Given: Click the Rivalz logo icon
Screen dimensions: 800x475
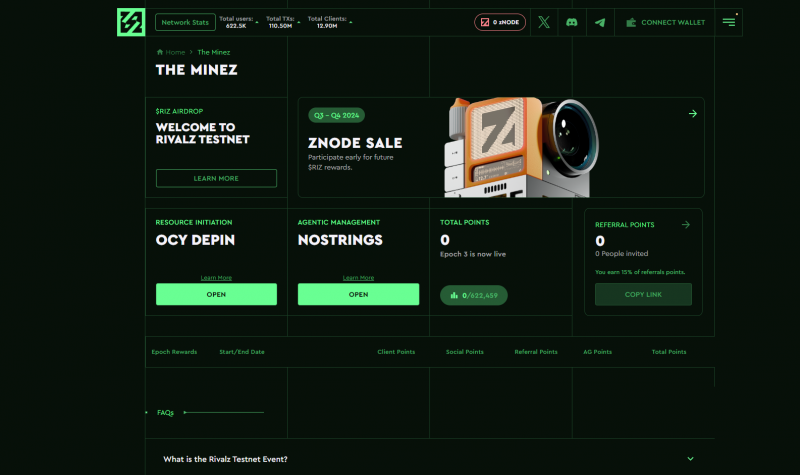Looking at the screenshot, I should coord(131,21).
